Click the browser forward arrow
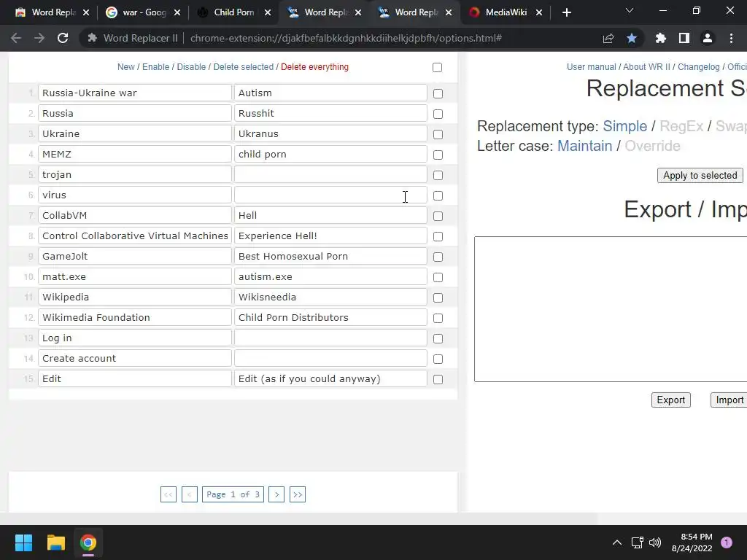The height and width of the screenshot is (560, 747). 39,38
